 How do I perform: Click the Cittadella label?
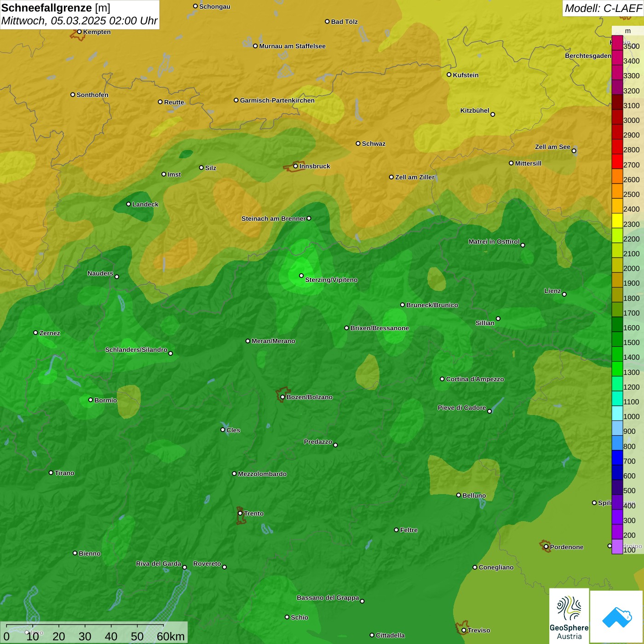tap(390, 635)
